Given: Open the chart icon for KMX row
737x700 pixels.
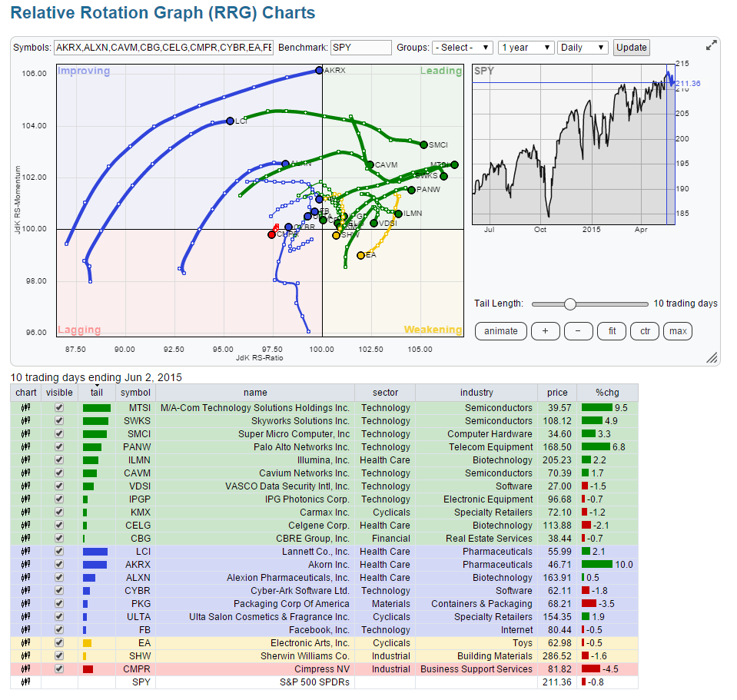Looking at the screenshot, I should pyautogui.click(x=26, y=512).
